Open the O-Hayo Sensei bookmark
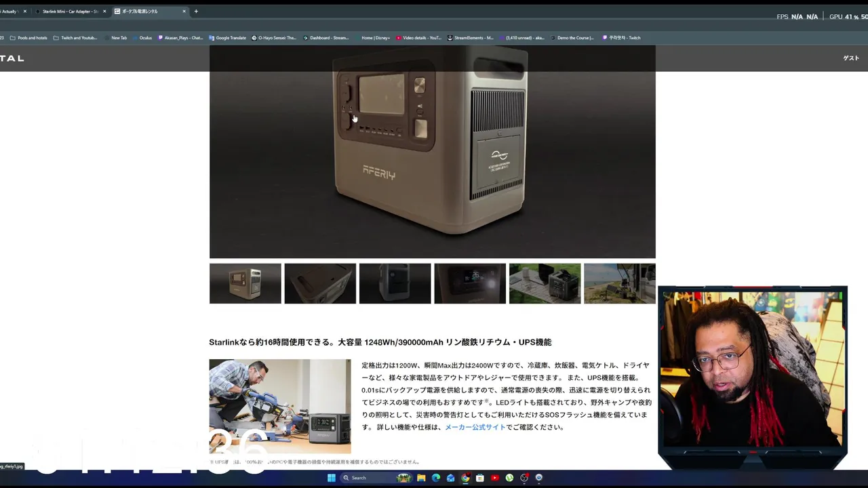The width and height of the screenshot is (868, 488). click(x=274, y=38)
